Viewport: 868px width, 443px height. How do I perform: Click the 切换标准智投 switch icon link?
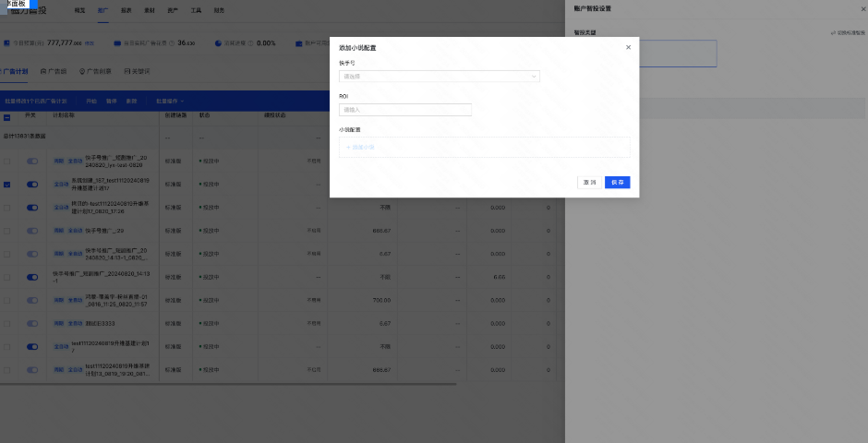pyautogui.click(x=834, y=32)
